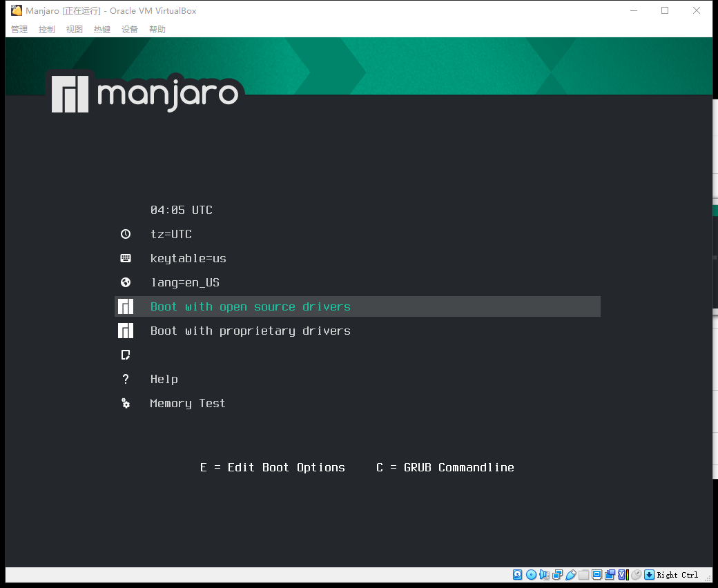
Task: Select Boot with proprietary drivers
Action: pos(251,331)
